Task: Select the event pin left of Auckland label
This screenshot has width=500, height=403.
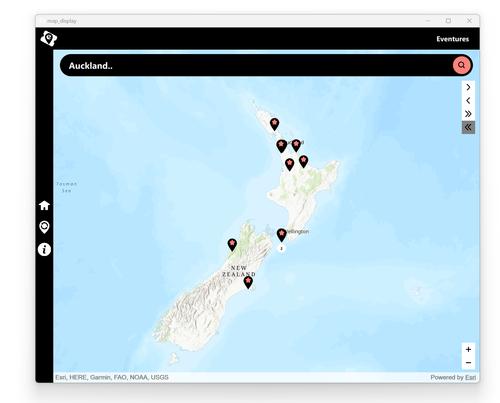Action: click(281, 146)
